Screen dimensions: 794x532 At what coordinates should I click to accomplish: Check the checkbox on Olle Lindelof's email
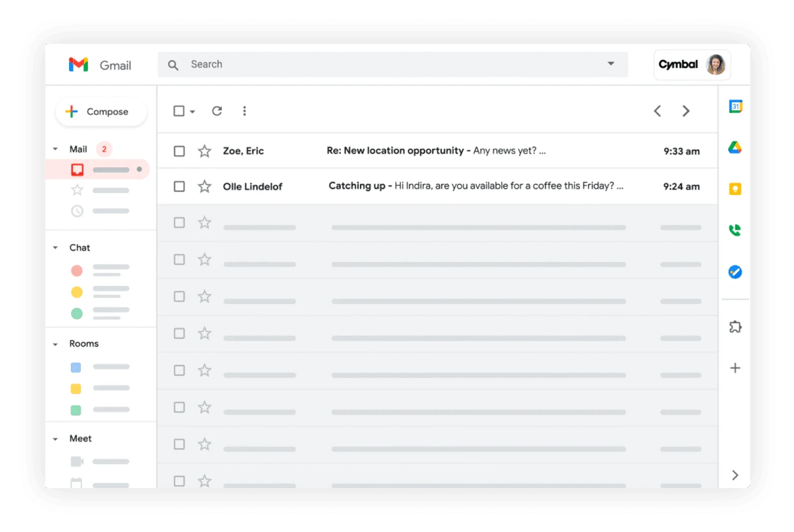click(x=179, y=186)
